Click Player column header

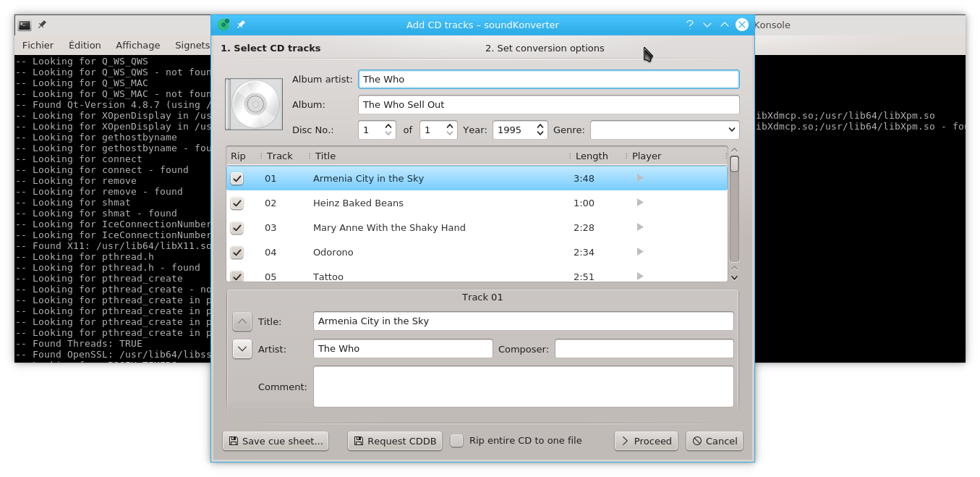tap(676, 156)
